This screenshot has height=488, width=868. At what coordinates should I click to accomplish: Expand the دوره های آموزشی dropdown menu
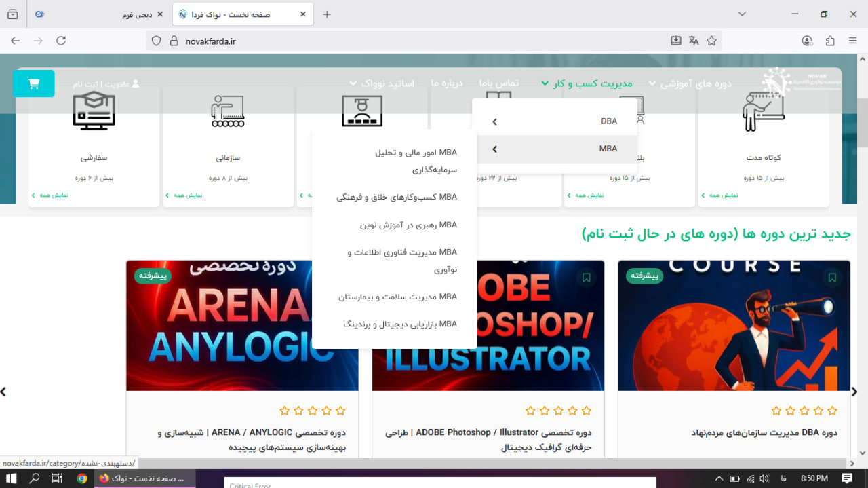tap(688, 83)
